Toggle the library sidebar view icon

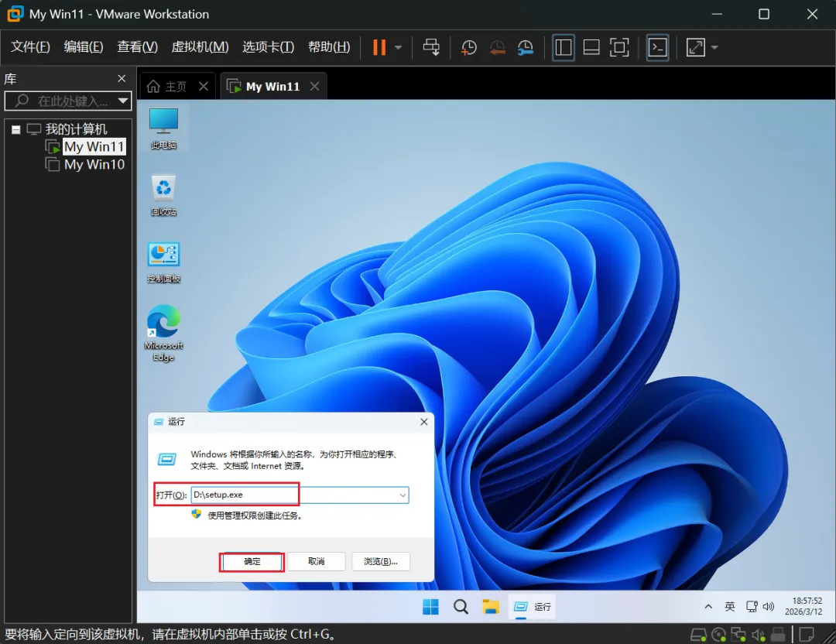(563, 47)
